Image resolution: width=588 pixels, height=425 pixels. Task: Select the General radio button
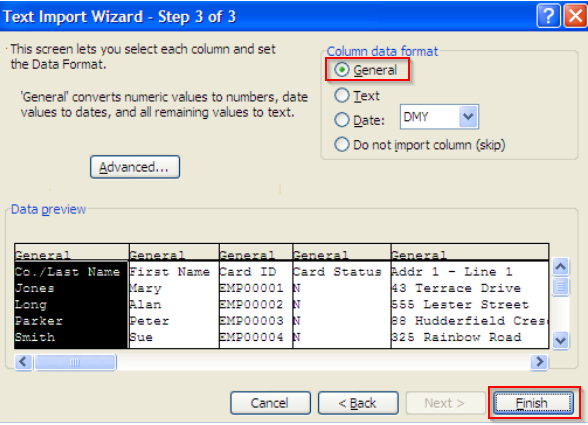click(342, 70)
